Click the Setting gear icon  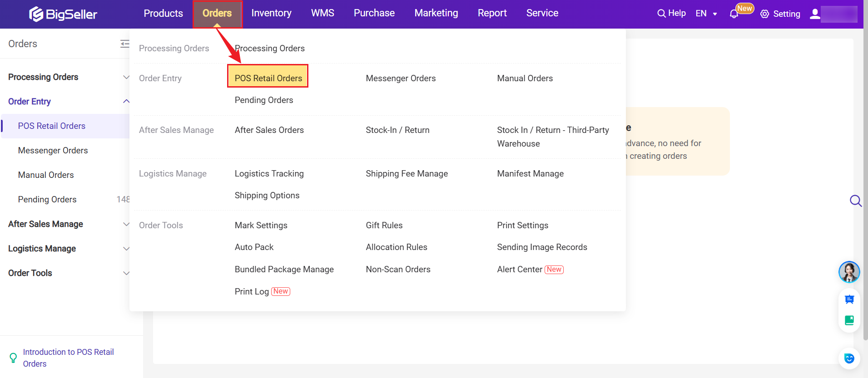(x=765, y=14)
